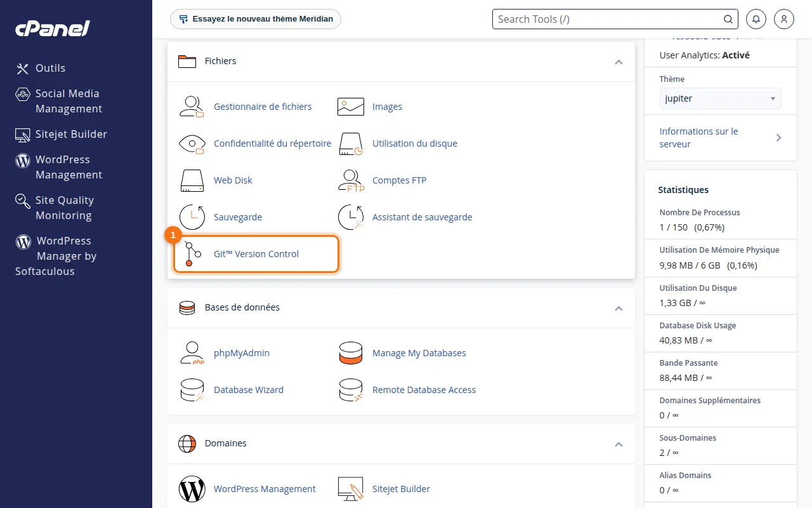Open the Remote Database Access icon
The image size is (812, 508).
(x=351, y=390)
